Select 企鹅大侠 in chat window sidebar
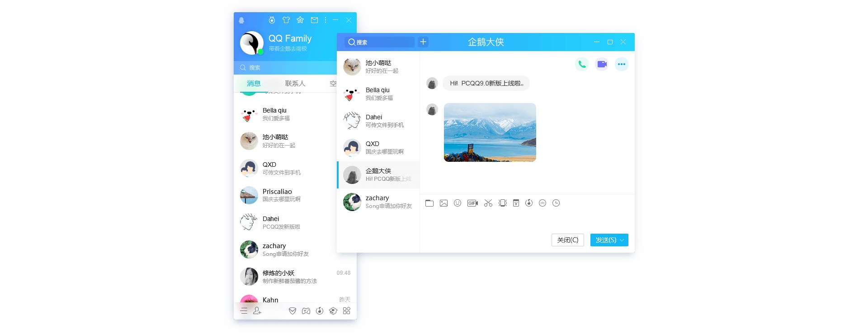The height and width of the screenshot is (334, 868). pyautogui.click(x=378, y=175)
